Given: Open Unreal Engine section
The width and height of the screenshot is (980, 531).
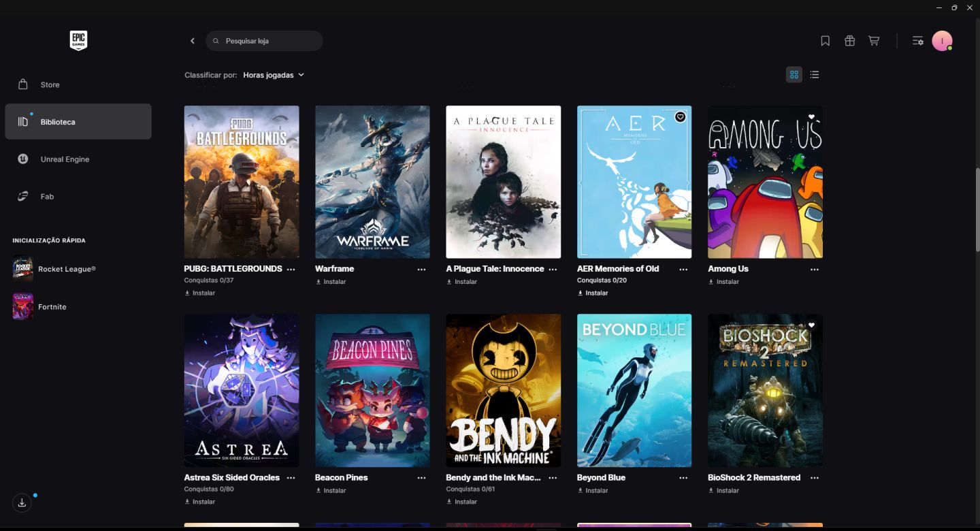Looking at the screenshot, I should [x=78, y=159].
